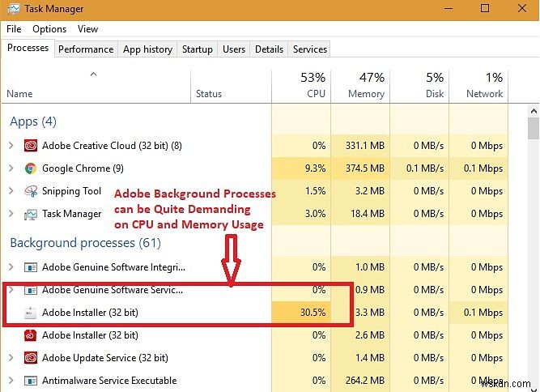Click the 3.0% CPU cell for Task Manager

(x=301, y=214)
